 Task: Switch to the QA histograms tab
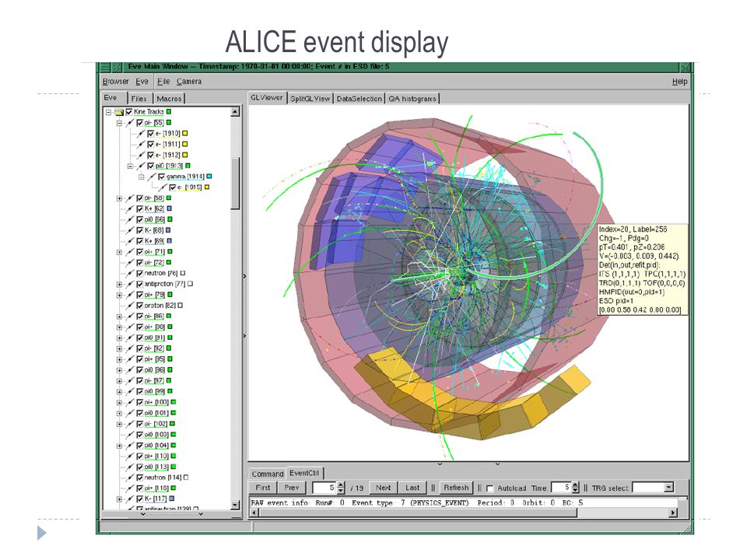pyautogui.click(x=412, y=99)
